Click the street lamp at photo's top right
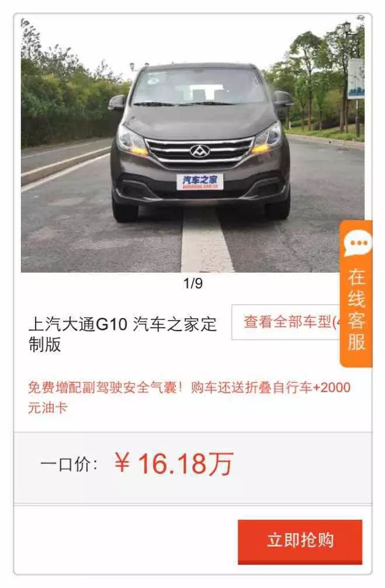Screen dimensions: 385x588 click(x=347, y=27)
